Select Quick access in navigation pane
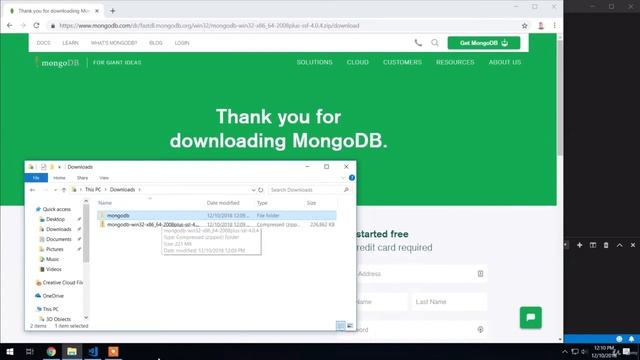The image size is (640, 360). coord(56,209)
